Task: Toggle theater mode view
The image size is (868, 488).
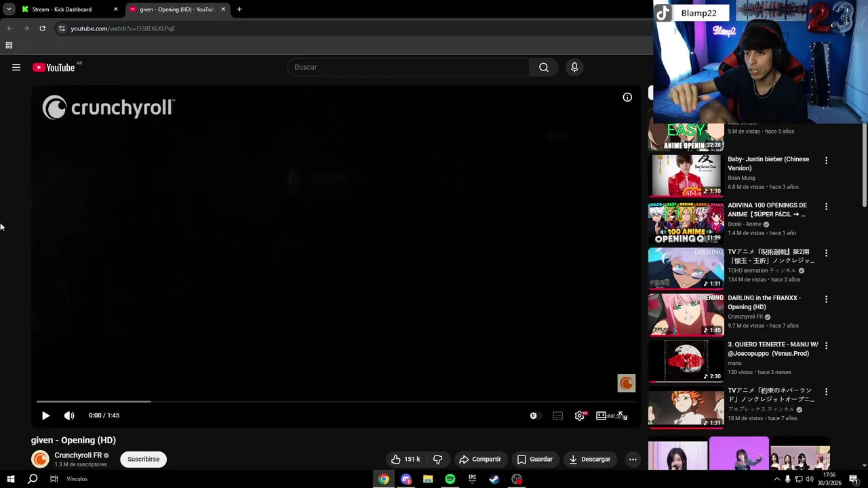Action: point(601,415)
